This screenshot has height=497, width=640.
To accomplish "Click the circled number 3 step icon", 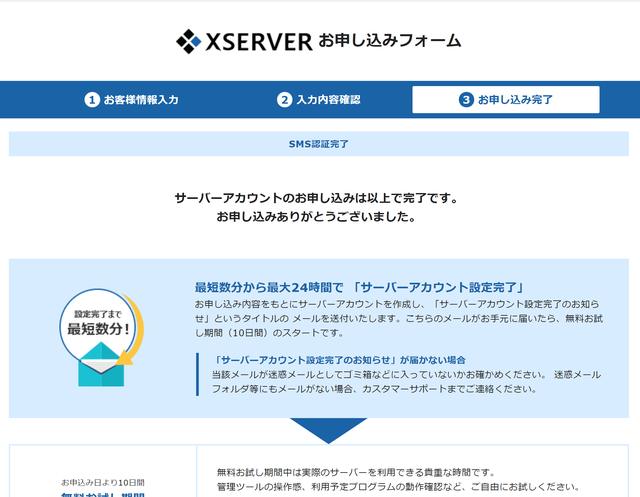I will (466, 100).
